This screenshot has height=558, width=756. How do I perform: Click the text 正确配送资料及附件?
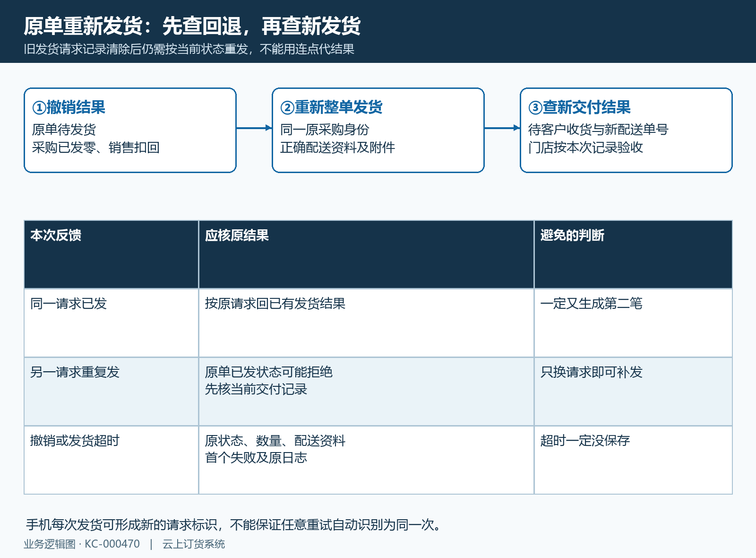pyautogui.click(x=337, y=148)
